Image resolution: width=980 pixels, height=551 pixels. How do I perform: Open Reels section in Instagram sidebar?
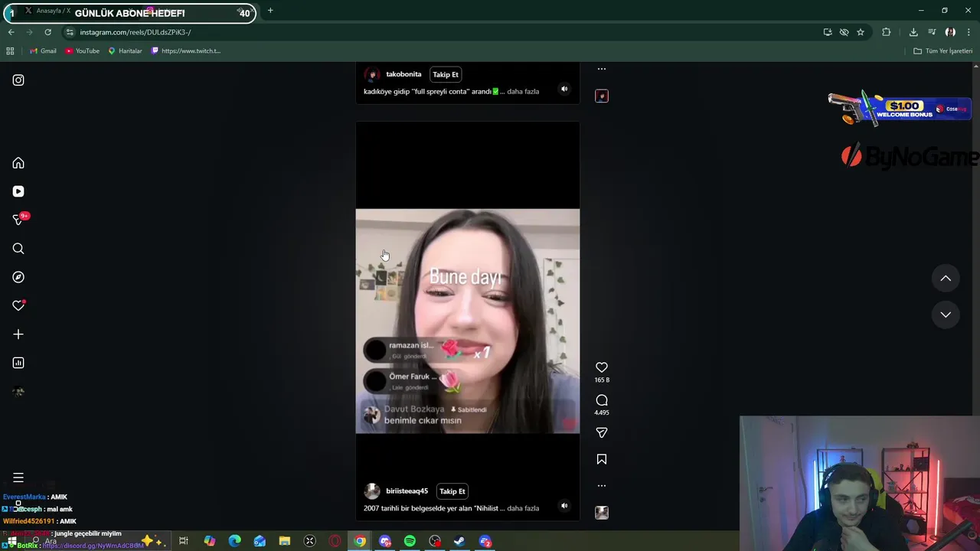[x=18, y=191]
